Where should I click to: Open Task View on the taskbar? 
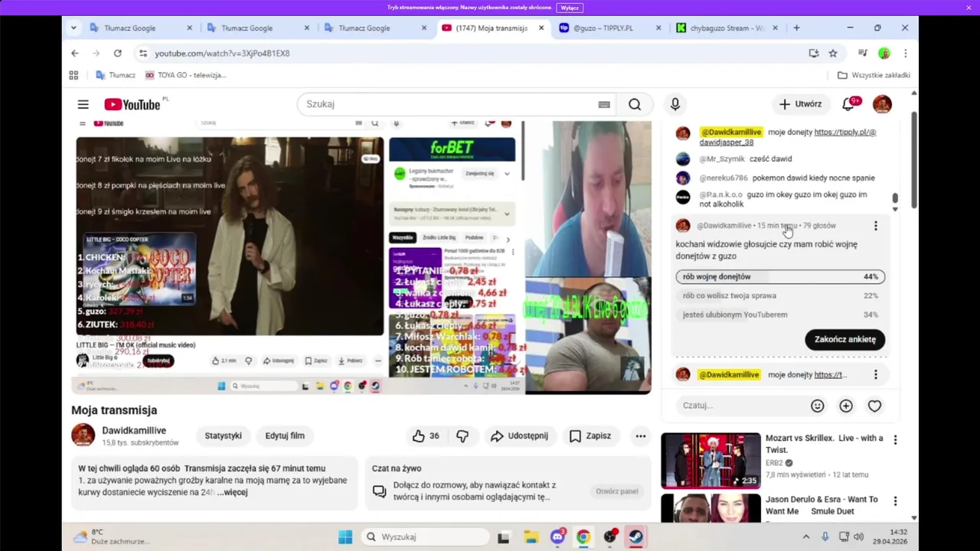tap(503, 536)
